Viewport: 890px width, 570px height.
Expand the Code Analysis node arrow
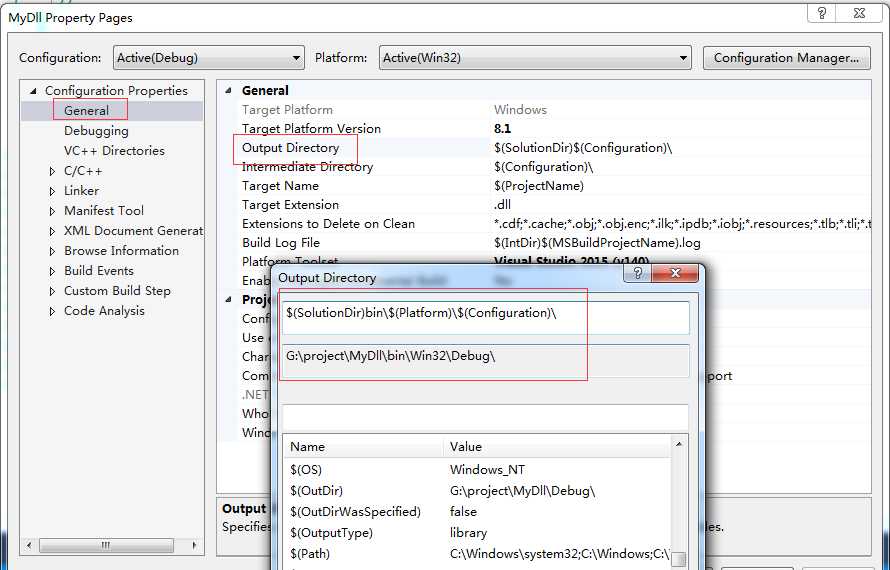click(x=52, y=311)
